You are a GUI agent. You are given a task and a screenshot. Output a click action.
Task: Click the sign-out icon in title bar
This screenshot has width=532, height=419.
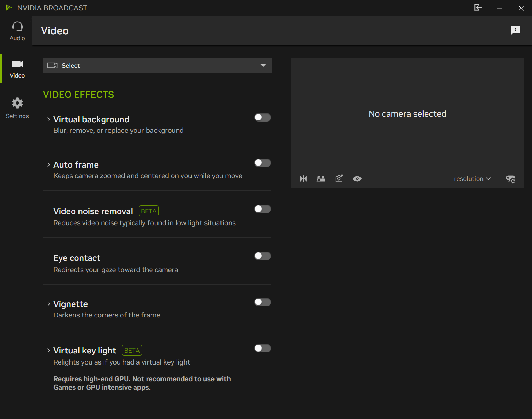pos(478,8)
